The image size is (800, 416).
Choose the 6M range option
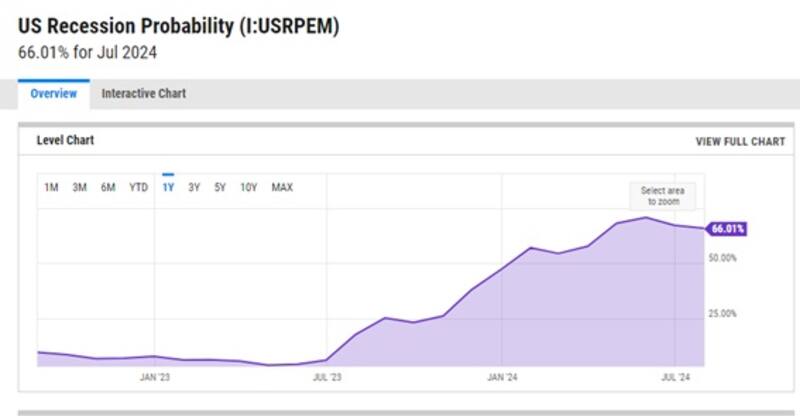coord(108,187)
